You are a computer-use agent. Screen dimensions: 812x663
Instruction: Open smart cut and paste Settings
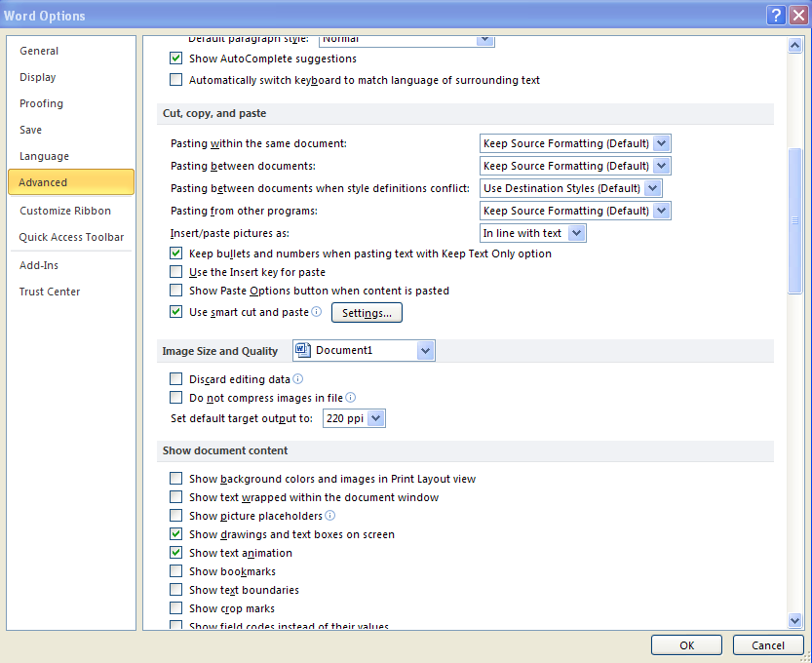[367, 312]
